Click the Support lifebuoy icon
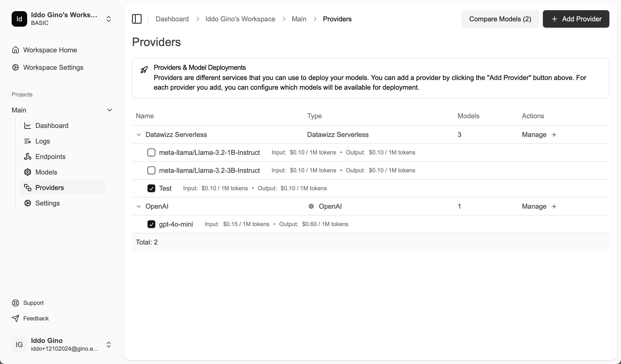The image size is (621, 364). [16, 303]
